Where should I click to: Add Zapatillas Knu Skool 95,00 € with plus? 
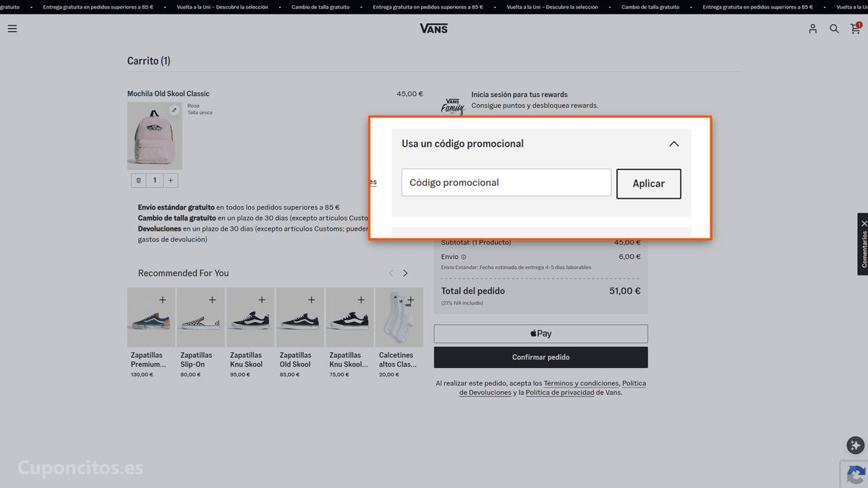[262, 300]
